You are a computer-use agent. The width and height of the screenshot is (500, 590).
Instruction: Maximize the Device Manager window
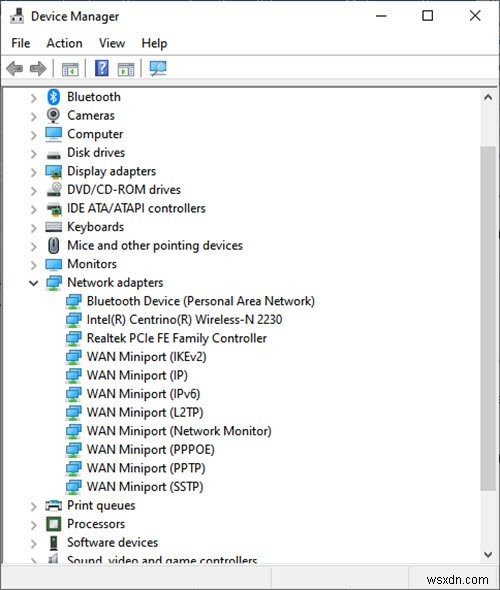(427, 16)
